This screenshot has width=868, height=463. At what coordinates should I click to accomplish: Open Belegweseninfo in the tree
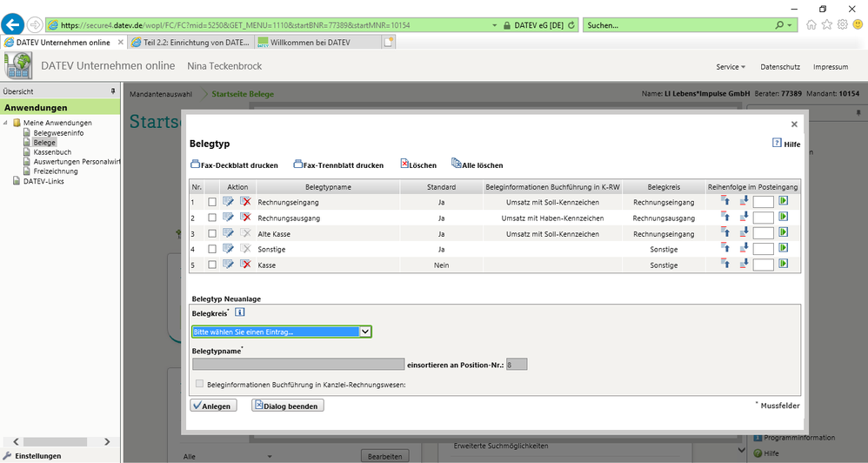click(x=58, y=133)
